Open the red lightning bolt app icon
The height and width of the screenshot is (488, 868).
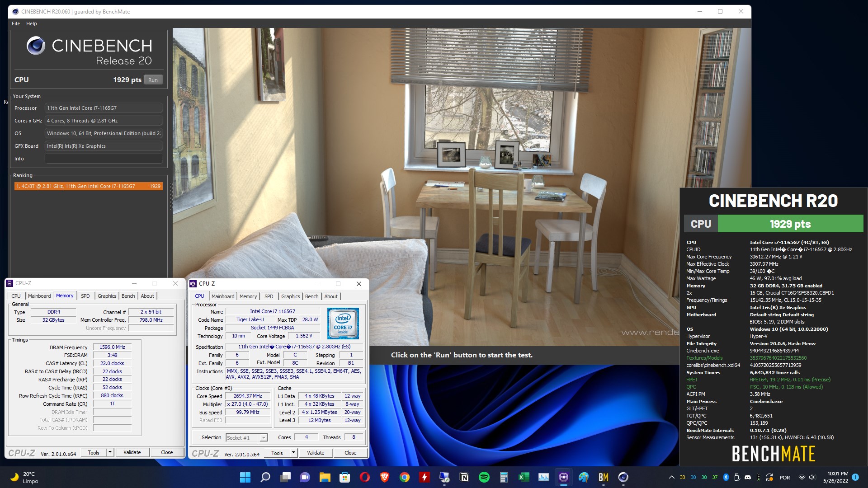coord(425,477)
